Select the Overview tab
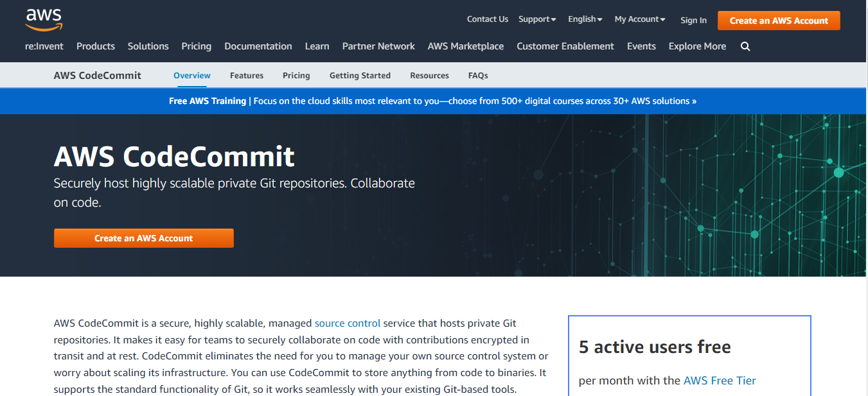Viewport: 868px width, 396px height. (192, 75)
